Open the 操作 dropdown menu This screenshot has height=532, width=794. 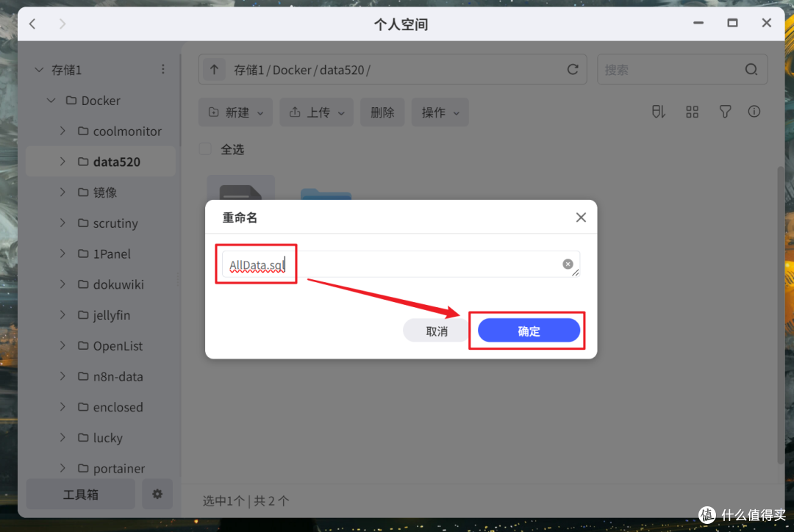pyautogui.click(x=440, y=112)
